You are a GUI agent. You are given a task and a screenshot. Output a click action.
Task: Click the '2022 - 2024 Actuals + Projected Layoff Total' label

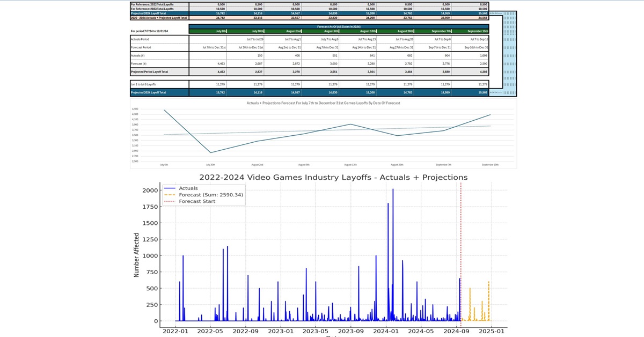(159, 18)
